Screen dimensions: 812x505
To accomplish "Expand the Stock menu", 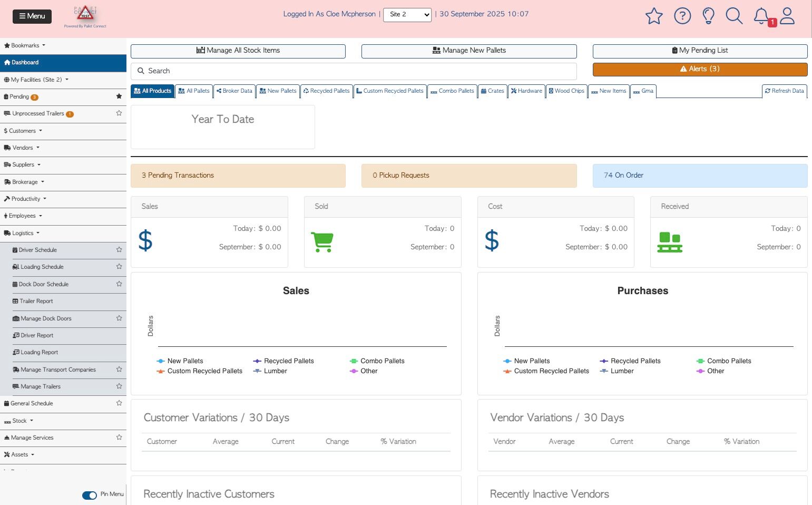I will (63, 421).
